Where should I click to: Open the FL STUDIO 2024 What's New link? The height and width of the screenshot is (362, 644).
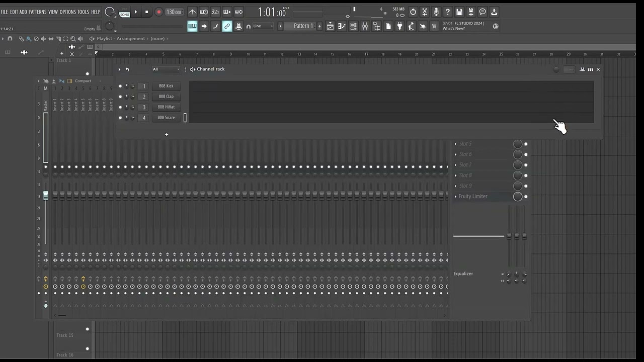[x=462, y=26]
